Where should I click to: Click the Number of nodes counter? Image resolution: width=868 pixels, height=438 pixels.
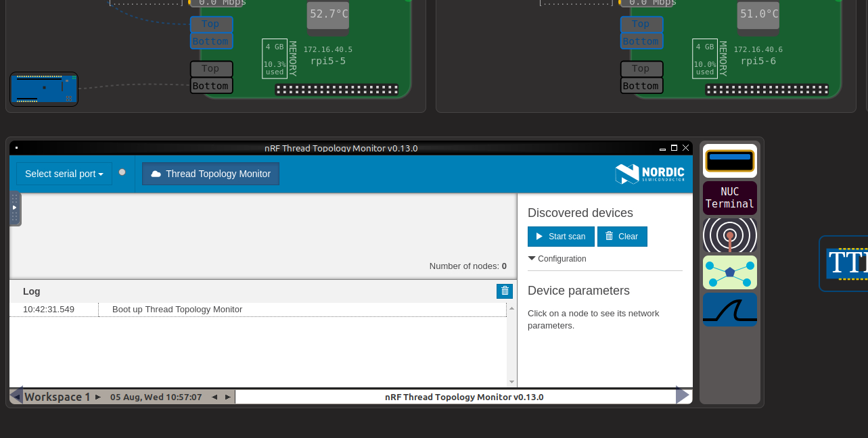(468, 266)
